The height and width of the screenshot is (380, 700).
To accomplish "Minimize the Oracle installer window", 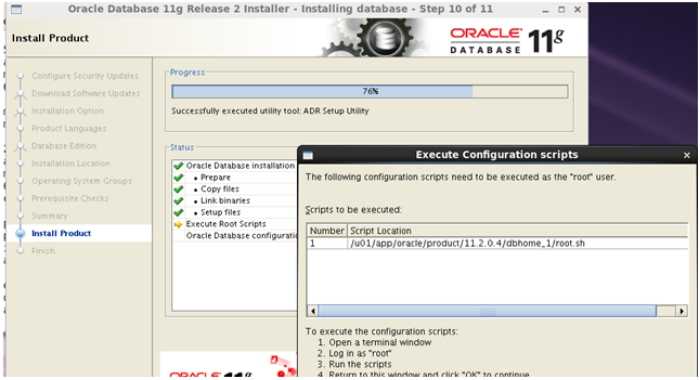I will click(x=545, y=10).
